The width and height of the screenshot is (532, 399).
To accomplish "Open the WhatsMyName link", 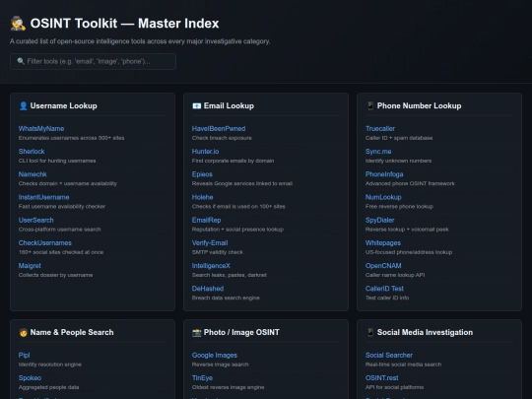I will point(41,129).
